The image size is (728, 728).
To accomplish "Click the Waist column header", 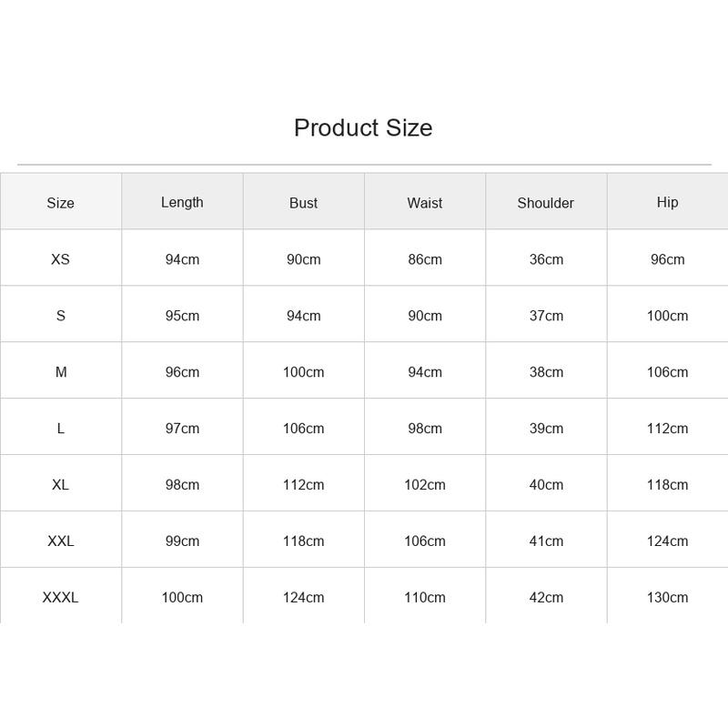I will pos(424,203).
